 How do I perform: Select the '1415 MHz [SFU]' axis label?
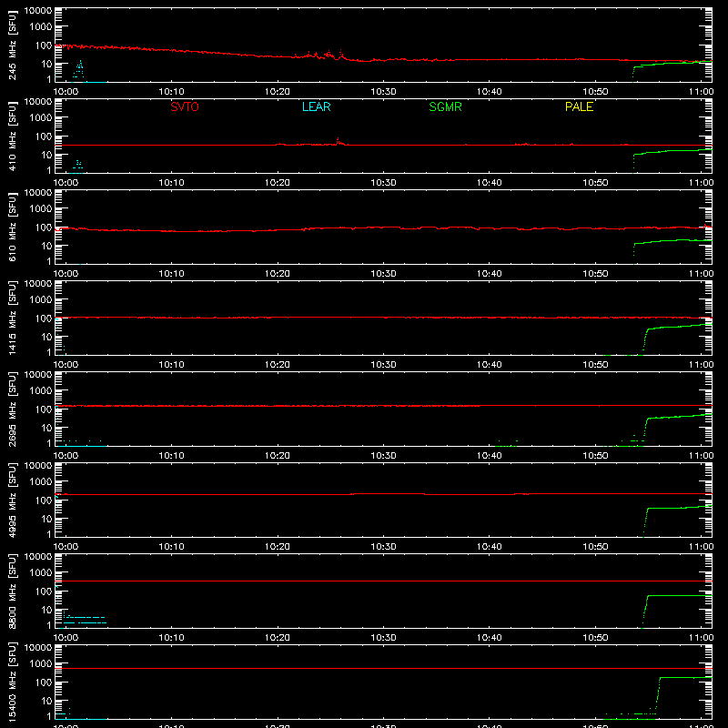(13, 318)
